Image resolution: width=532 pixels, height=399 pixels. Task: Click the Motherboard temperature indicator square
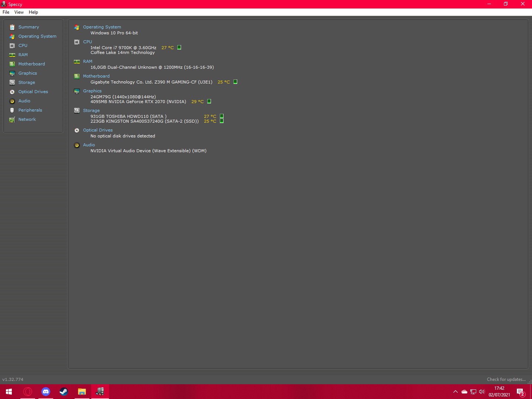coord(235,82)
